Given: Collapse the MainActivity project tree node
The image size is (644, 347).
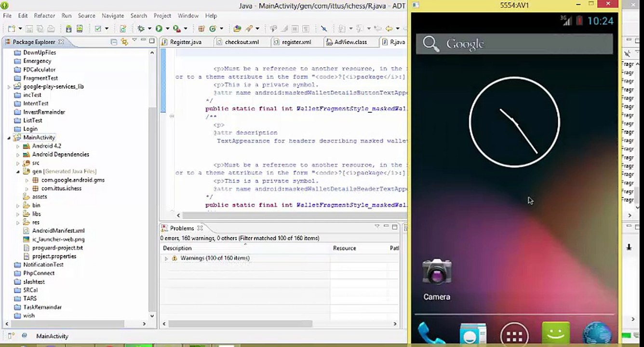Looking at the screenshot, I should point(9,138).
